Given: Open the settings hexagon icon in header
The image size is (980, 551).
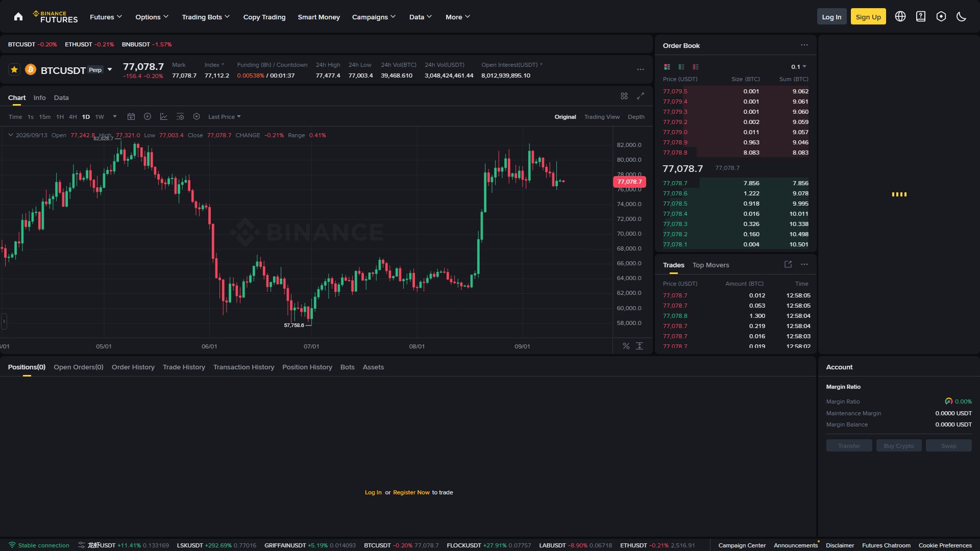Looking at the screenshot, I should click(x=941, y=17).
